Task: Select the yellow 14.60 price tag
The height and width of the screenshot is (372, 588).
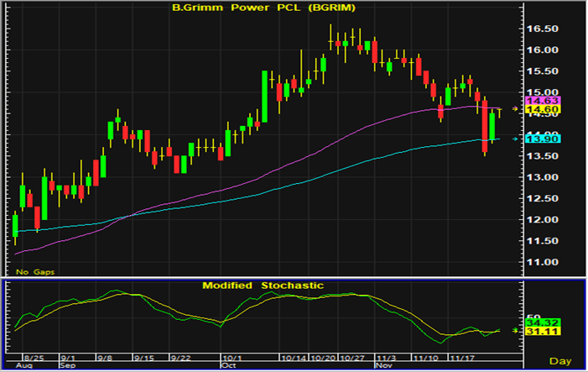Action: coord(541,110)
